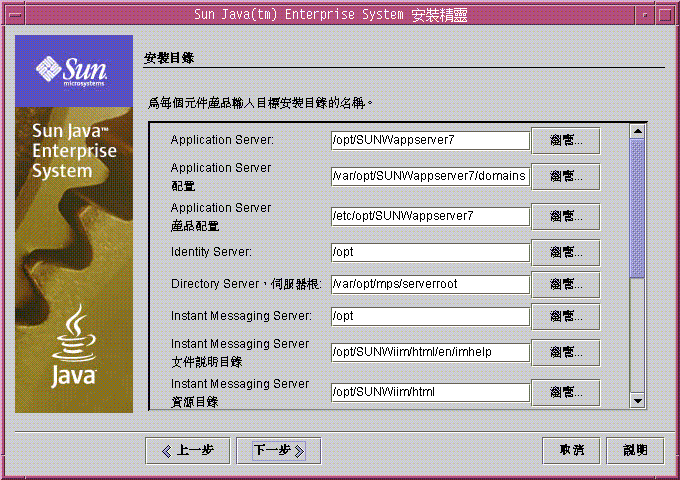Screen dimensions: 680x480
Task: Maximize the installer window
Action: 665,15
